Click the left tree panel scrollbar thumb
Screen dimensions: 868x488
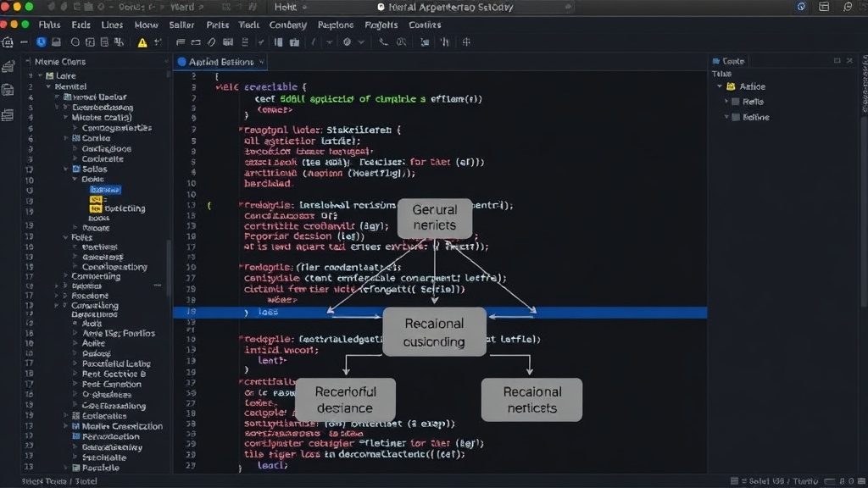coord(169,267)
